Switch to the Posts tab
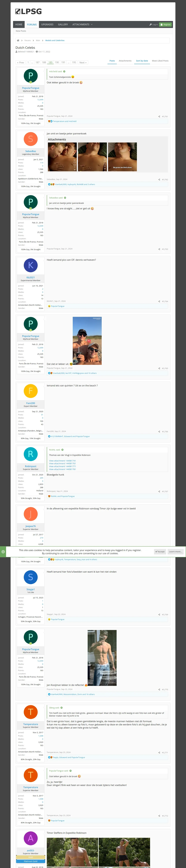Image resolution: width=186 pixels, height=868 pixels. 112,61
